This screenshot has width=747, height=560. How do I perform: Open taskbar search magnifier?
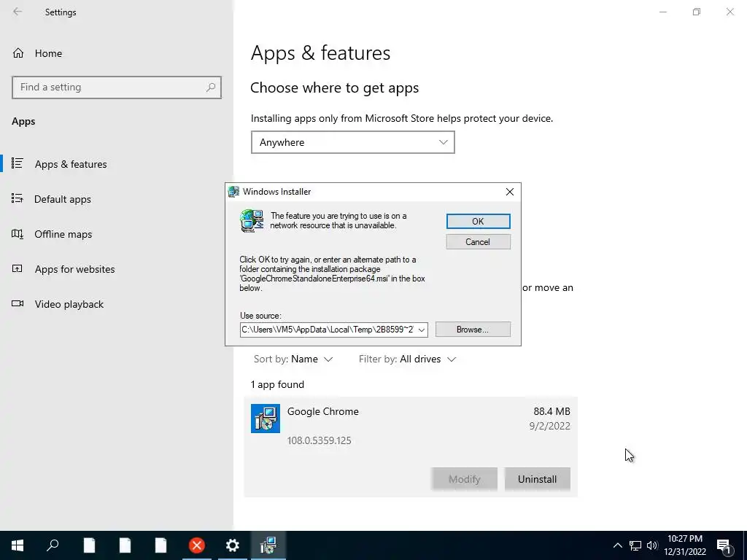pos(53,545)
